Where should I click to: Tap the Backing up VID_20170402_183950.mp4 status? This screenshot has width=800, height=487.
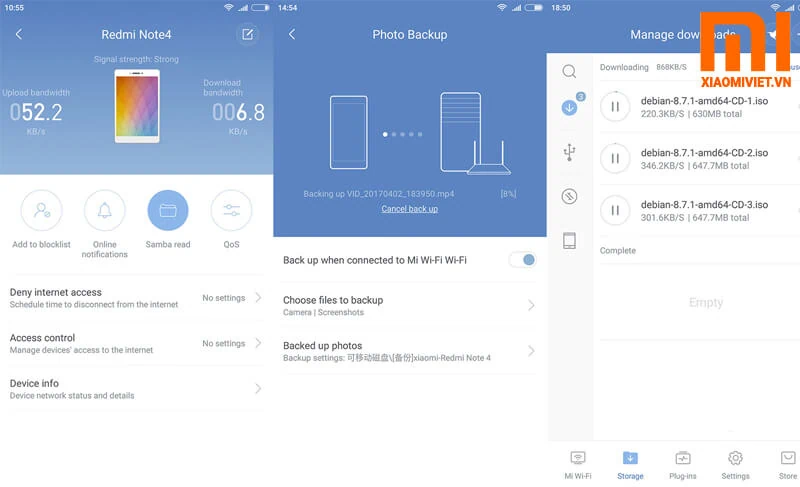tap(379, 194)
